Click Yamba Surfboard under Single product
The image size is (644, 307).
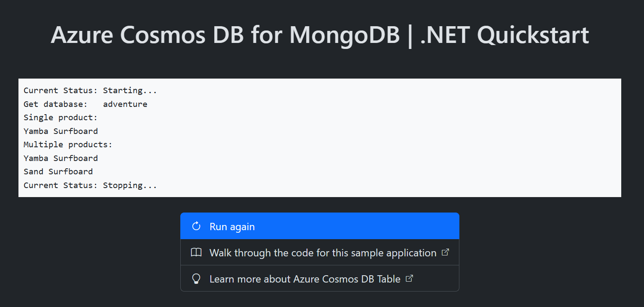point(61,131)
